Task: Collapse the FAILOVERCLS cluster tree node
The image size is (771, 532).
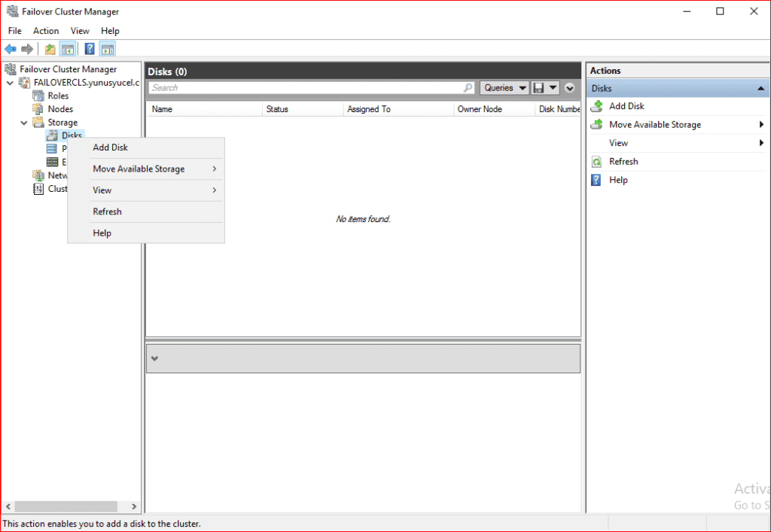Action: coord(10,83)
